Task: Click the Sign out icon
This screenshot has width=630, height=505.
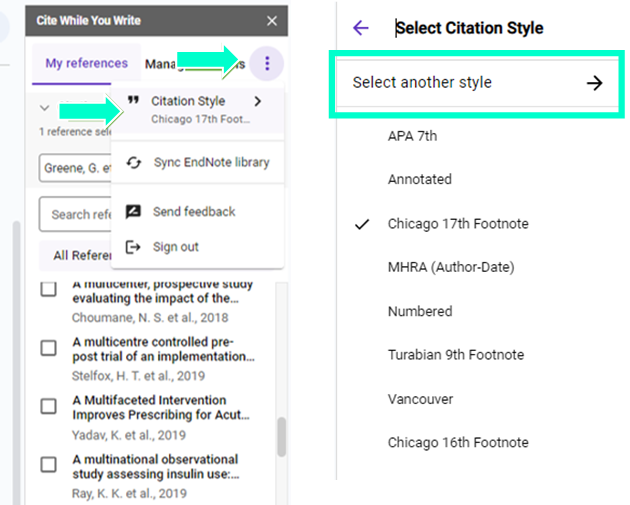Action: [133, 247]
